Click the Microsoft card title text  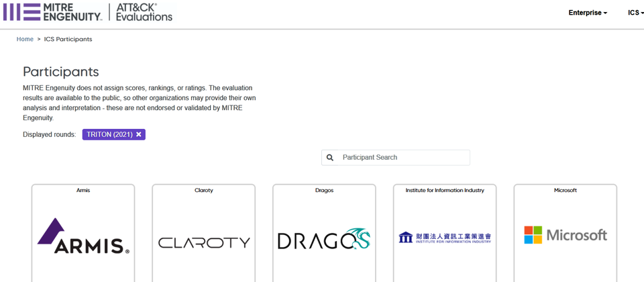tap(565, 190)
